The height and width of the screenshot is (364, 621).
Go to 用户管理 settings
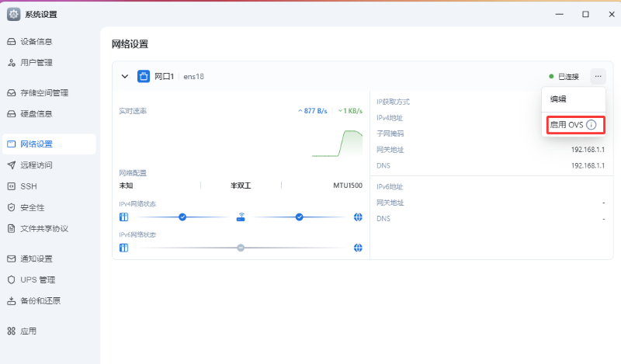[x=36, y=62]
